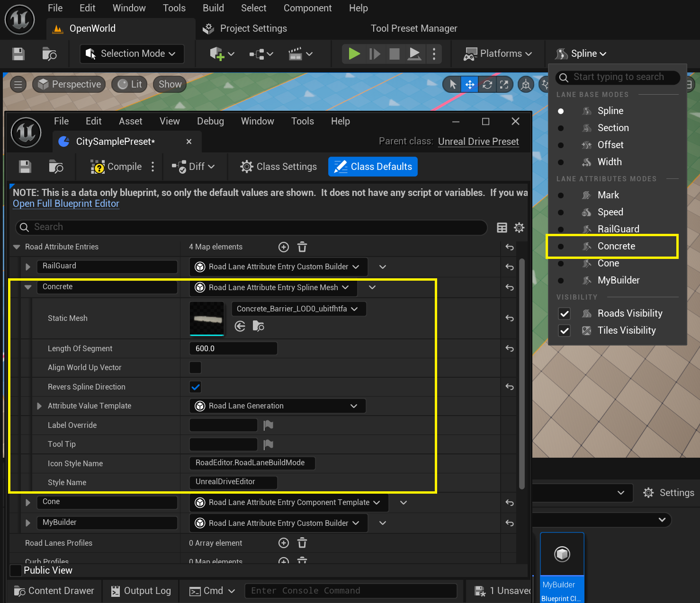This screenshot has height=603, width=700.
Task: Toggle Align World Up Vector checkbox
Action: 195,367
